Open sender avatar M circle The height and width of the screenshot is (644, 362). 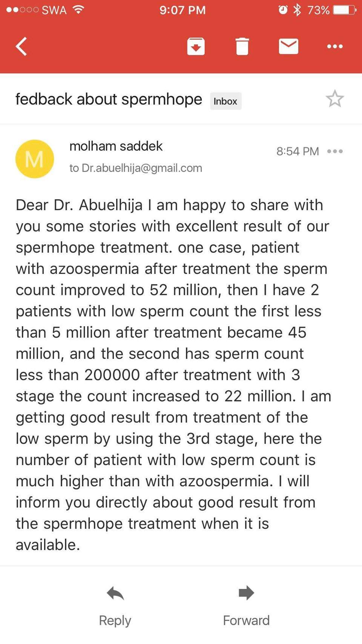35,159
